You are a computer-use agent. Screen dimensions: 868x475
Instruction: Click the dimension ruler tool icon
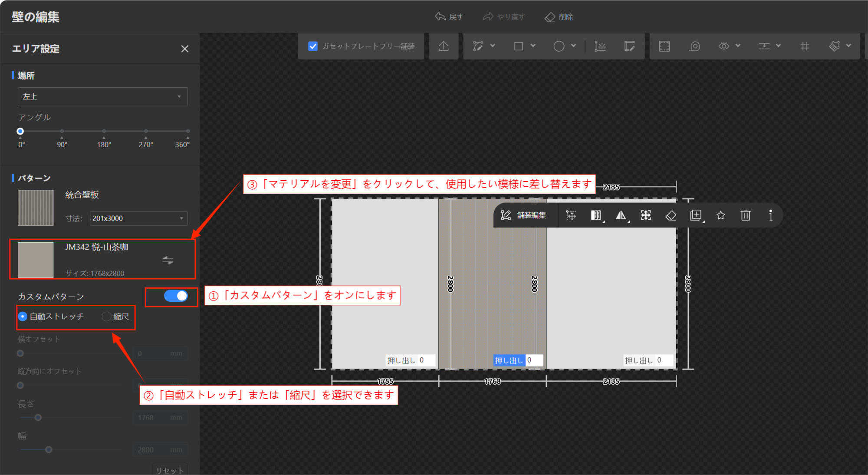pyautogui.click(x=600, y=46)
